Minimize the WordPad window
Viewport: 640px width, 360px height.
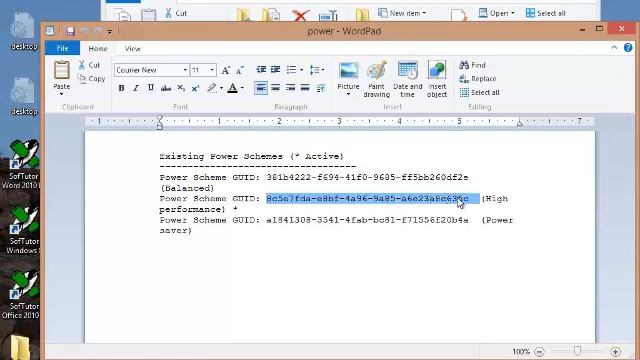pos(582,29)
